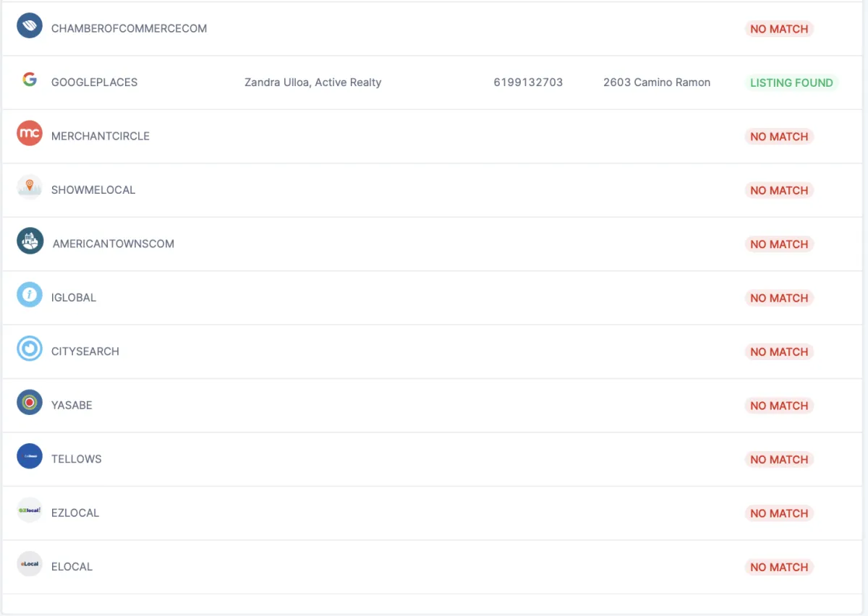This screenshot has height=616, width=868.
Task: Click the ShowMeLocal map pin icon
Action: coord(30,187)
